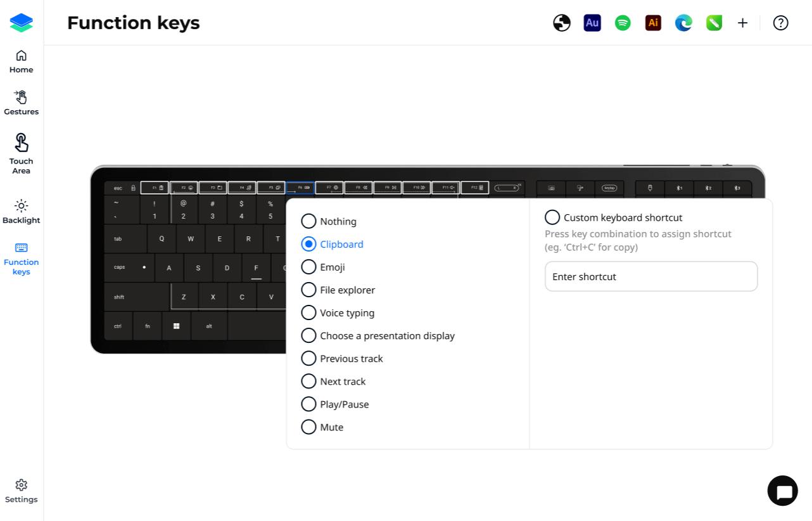The width and height of the screenshot is (812, 521).
Task: Select the F8 key on keyboard
Action: click(x=358, y=188)
